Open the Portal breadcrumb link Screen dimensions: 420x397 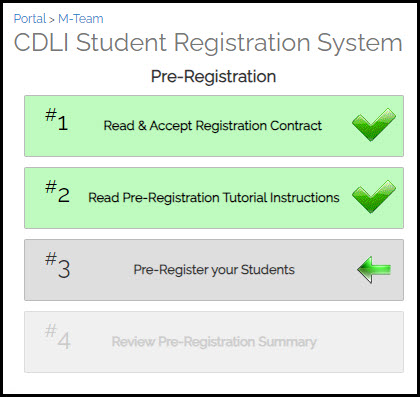pos(30,19)
